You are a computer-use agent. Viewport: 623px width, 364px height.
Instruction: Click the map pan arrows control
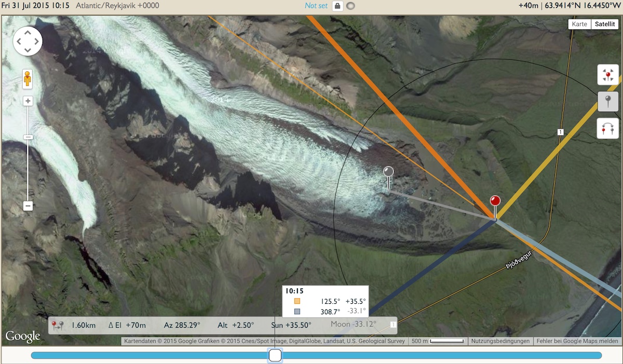[28, 41]
